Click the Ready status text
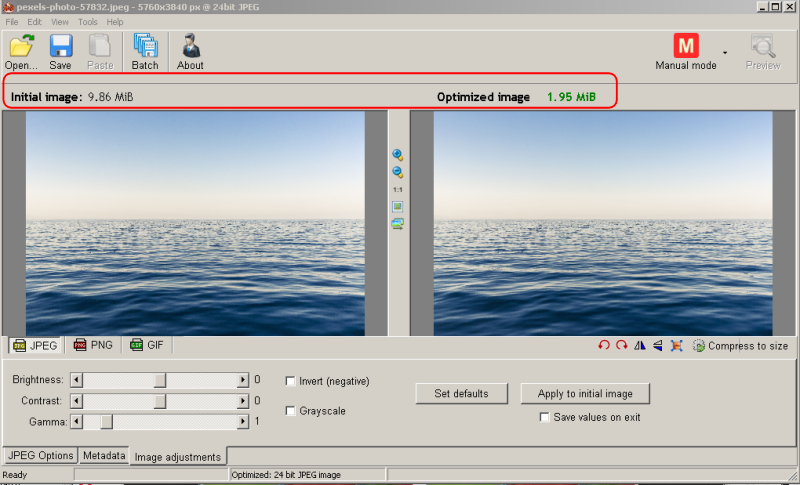Image resolution: width=800 pixels, height=485 pixels. (x=15, y=475)
